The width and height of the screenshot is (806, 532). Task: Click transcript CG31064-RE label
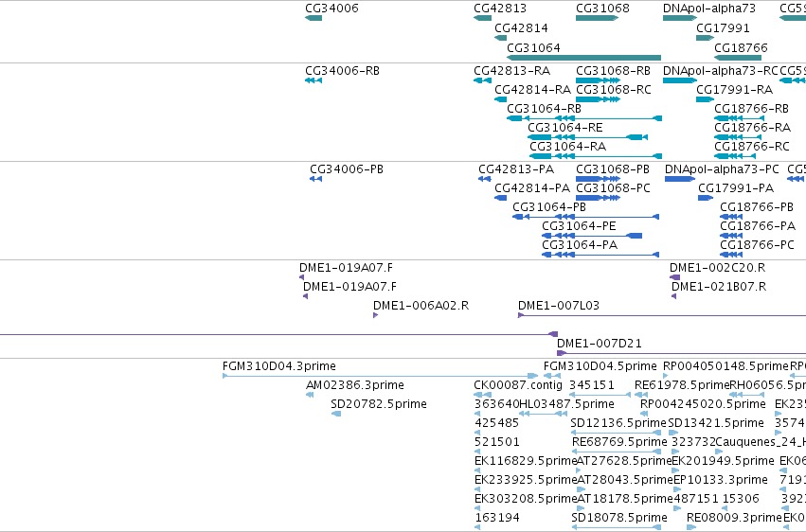click(564, 128)
